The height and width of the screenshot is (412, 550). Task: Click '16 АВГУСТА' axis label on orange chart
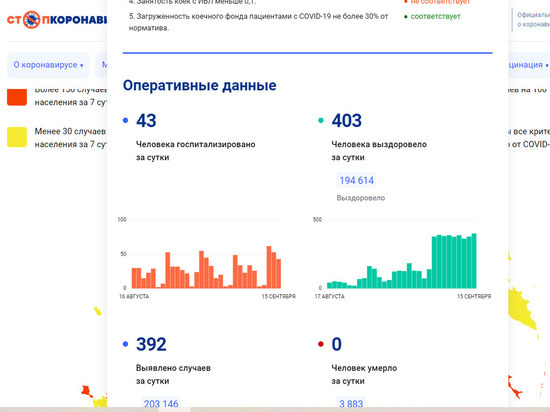[x=134, y=297]
